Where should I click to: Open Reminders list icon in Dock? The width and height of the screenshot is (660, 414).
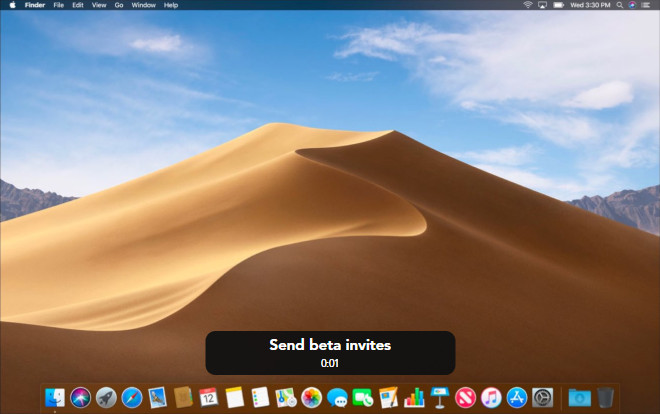coord(260,398)
